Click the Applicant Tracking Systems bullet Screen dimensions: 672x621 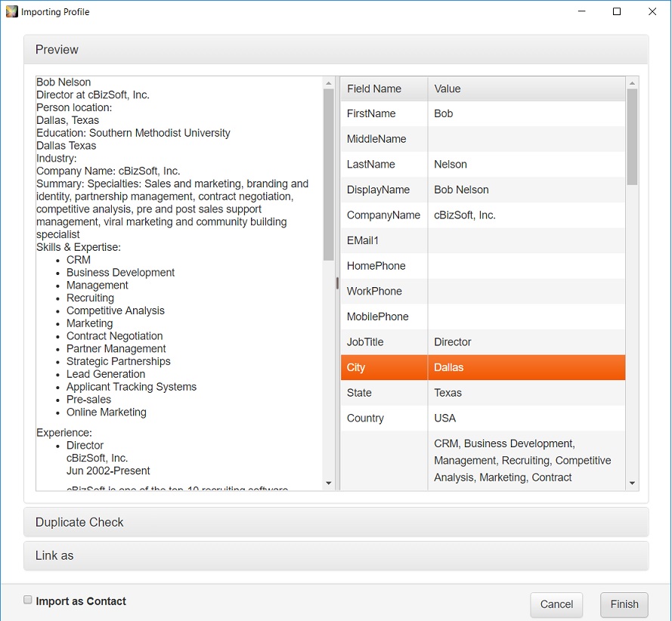pyautogui.click(x=131, y=387)
